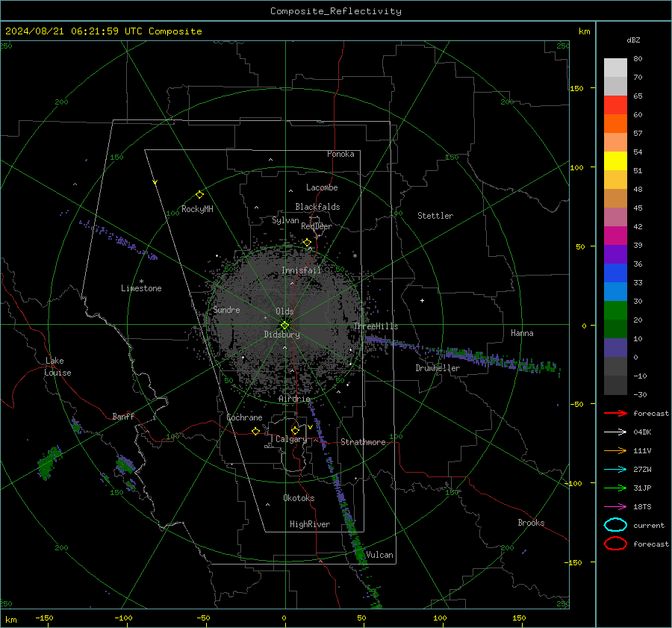Click the green 31JP arrow icon

click(x=615, y=488)
